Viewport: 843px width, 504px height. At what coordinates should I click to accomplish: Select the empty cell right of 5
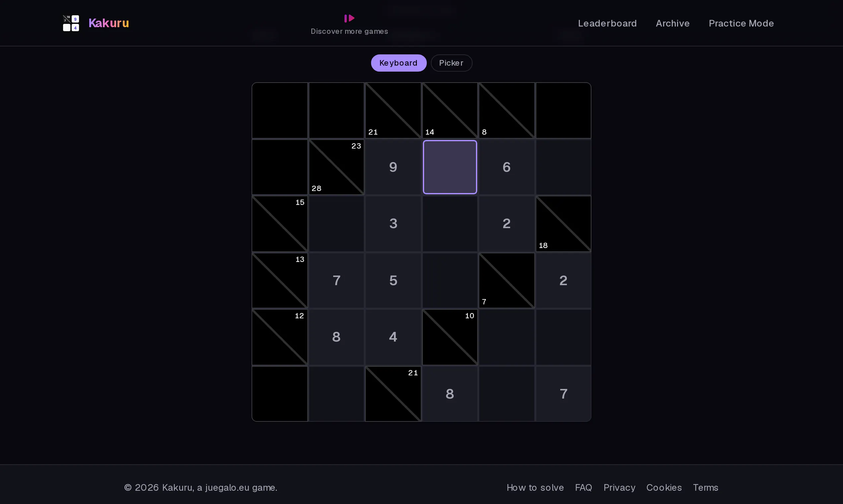(x=450, y=281)
